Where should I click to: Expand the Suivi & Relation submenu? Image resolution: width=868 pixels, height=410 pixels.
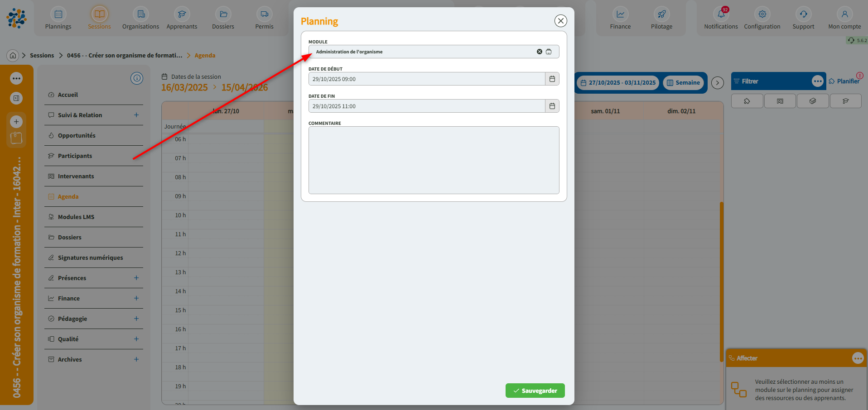point(136,115)
